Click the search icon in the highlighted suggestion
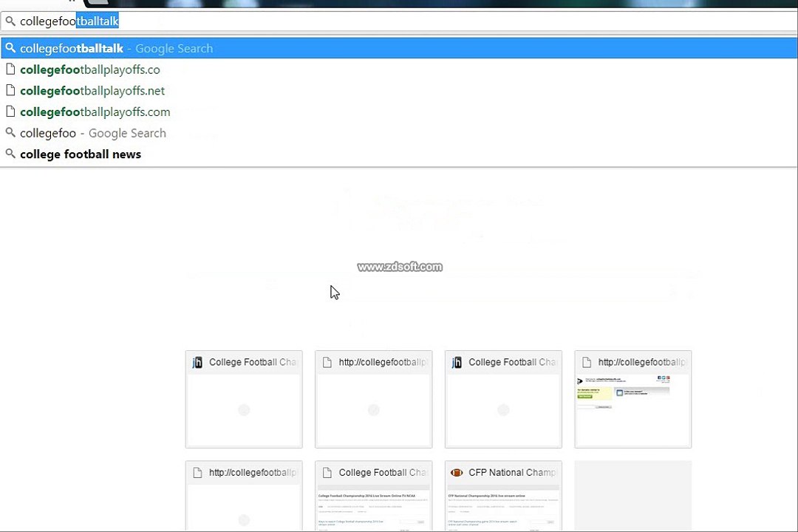The width and height of the screenshot is (798, 532). 10,48
